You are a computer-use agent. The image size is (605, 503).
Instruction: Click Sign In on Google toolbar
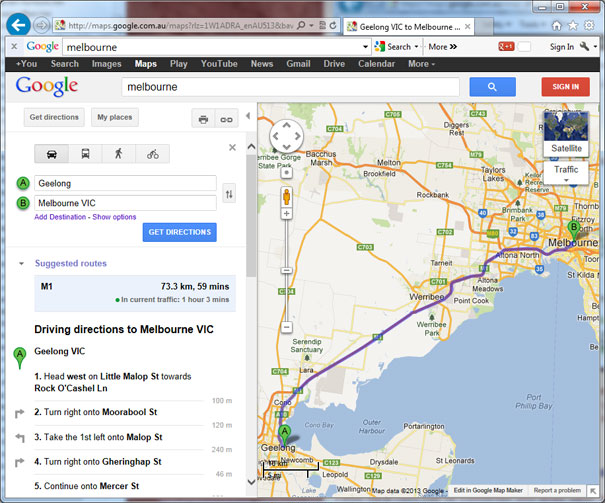562,47
